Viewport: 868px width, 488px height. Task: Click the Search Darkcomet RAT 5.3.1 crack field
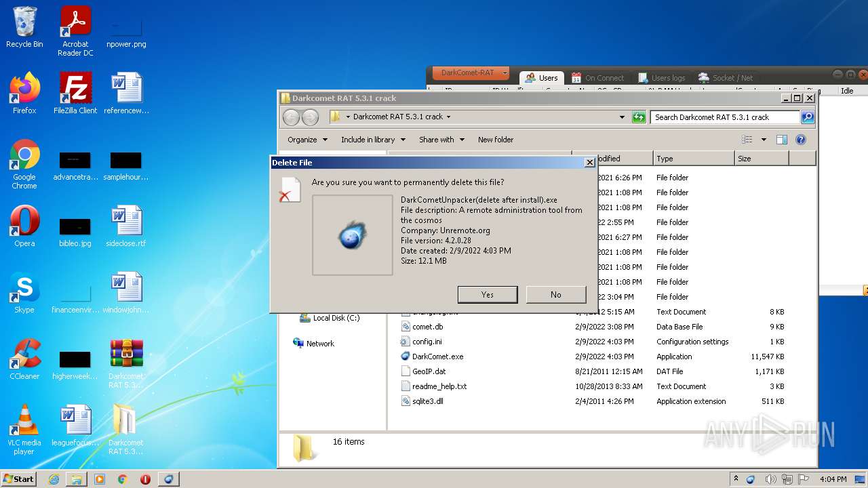coord(725,117)
